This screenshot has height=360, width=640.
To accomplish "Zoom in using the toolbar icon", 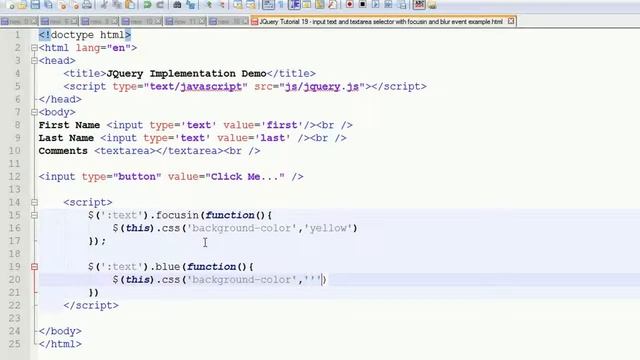I will pos(209,5).
